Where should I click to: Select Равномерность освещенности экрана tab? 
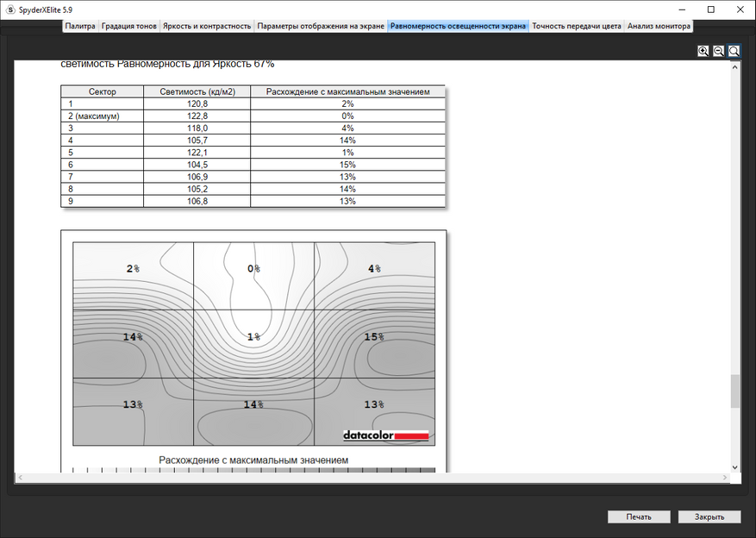(x=458, y=26)
